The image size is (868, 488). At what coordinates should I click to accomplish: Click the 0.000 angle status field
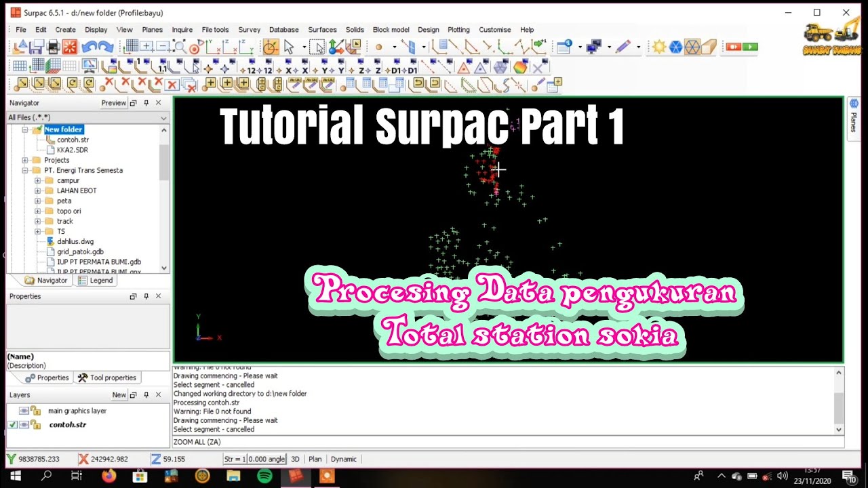tap(267, 459)
